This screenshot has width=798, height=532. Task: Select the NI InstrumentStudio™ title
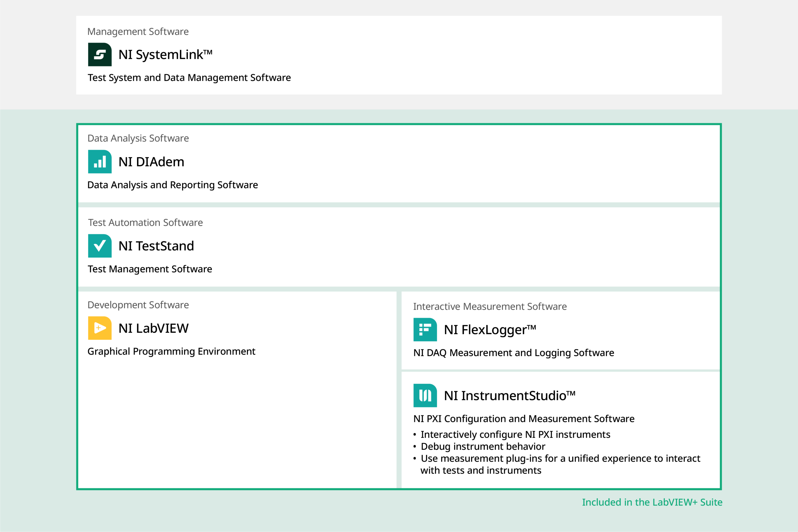510,396
